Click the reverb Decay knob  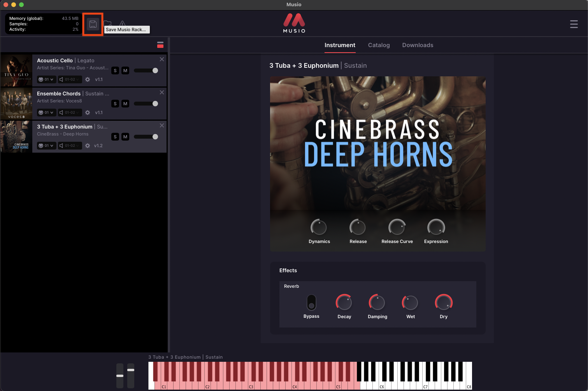tap(344, 303)
